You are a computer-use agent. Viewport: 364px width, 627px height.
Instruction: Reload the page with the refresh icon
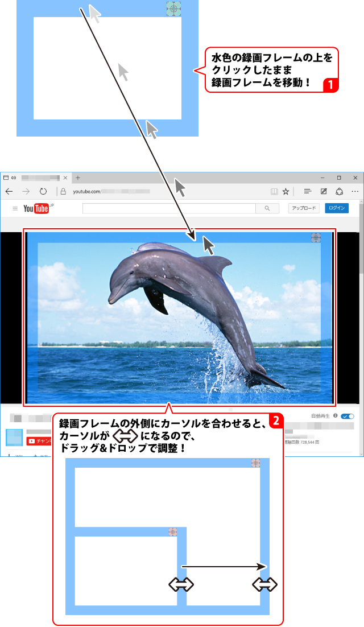[x=43, y=192]
